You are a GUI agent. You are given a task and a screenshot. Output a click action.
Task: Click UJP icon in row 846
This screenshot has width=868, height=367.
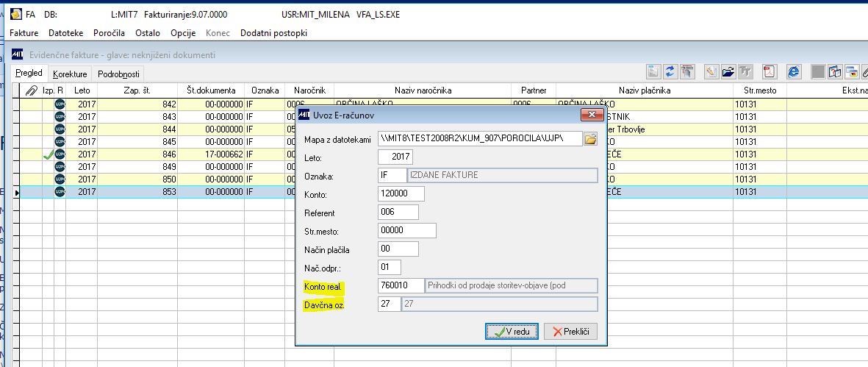pyautogui.click(x=60, y=154)
